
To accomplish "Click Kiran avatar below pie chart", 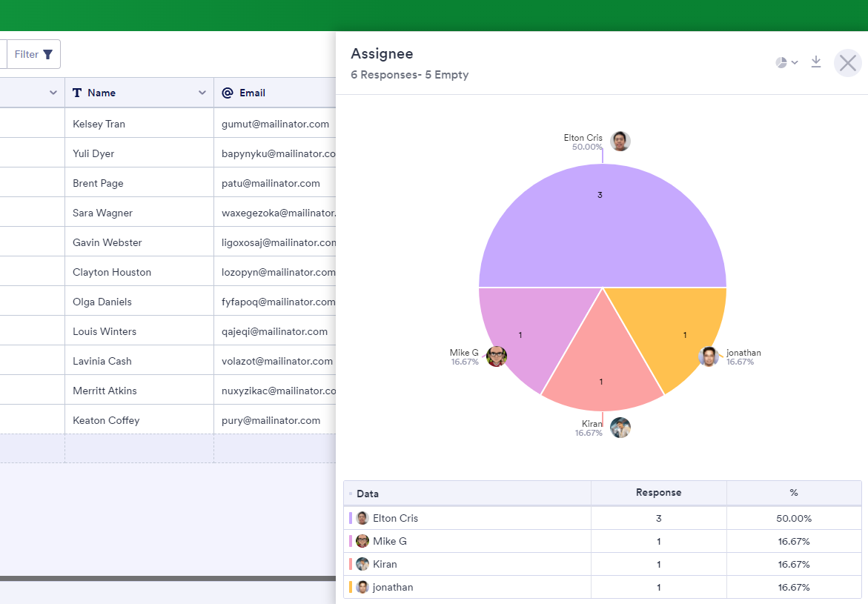I will [x=620, y=428].
